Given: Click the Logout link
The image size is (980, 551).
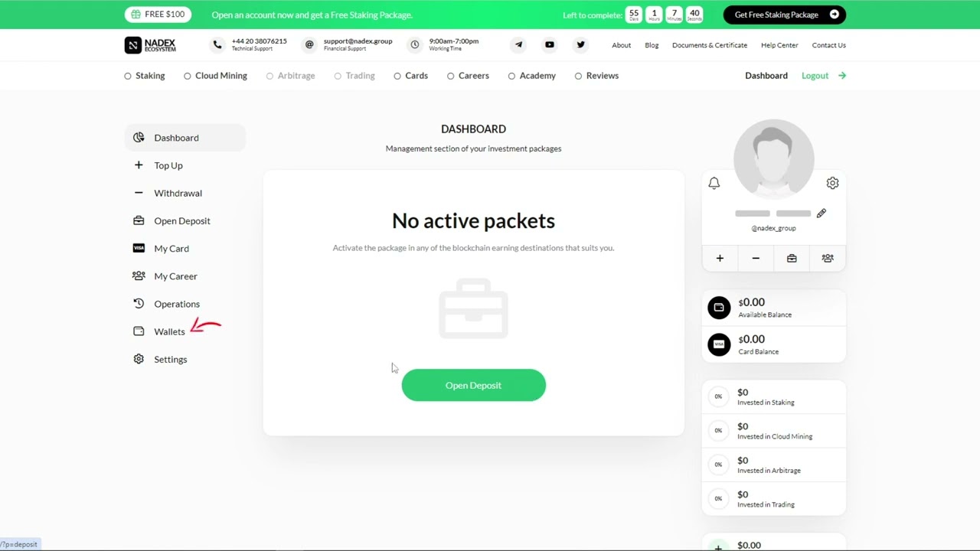Looking at the screenshot, I should tap(815, 76).
